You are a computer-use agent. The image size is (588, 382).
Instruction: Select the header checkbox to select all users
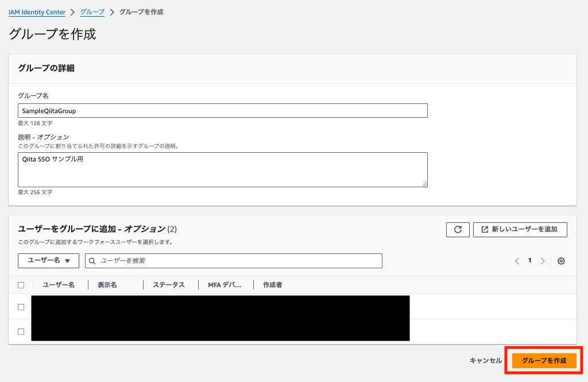21,285
